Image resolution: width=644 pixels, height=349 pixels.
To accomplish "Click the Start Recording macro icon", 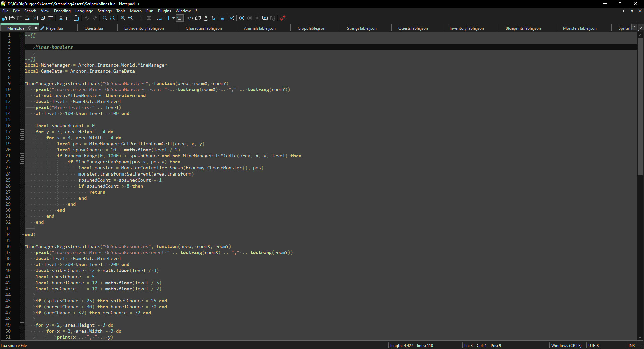I will [x=242, y=18].
